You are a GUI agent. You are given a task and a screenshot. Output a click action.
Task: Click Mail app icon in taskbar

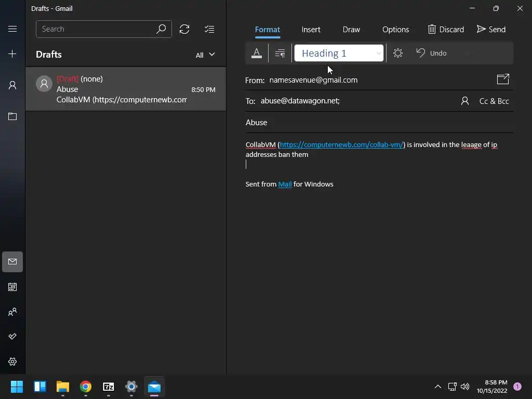154,387
